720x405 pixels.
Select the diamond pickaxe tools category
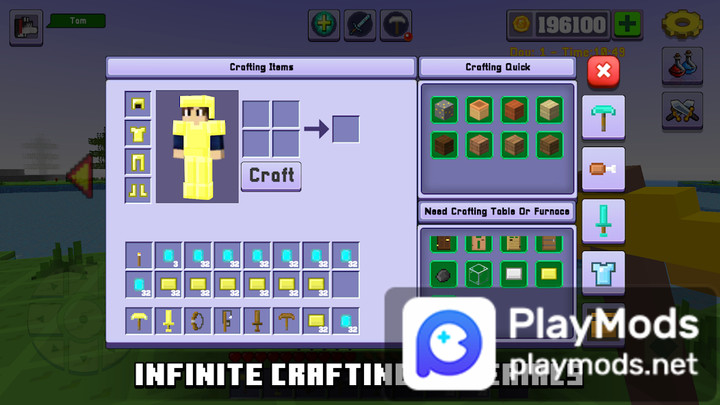tap(604, 115)
